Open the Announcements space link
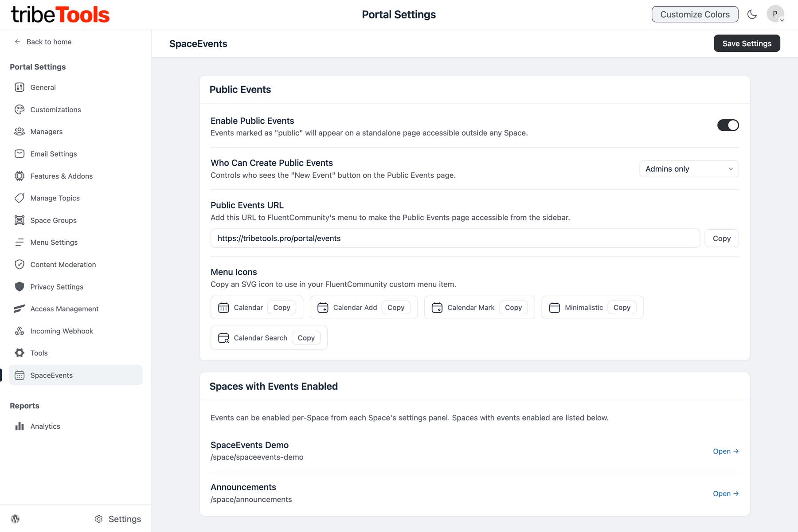798x532 pixels. (x=725, y=493)
